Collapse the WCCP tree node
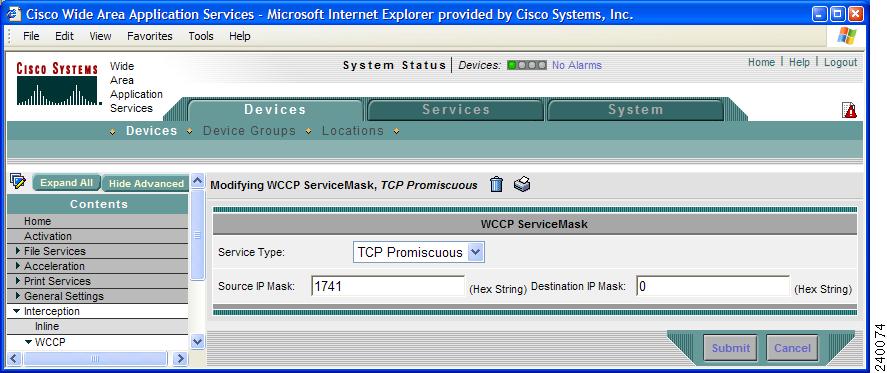887x373 pixels. (x=28, y=341)
